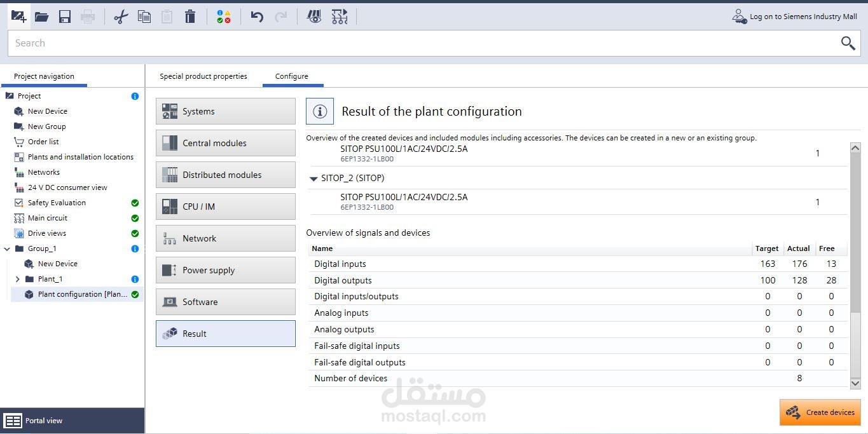Click the New project toolbar icon

[x=18, y=17]
